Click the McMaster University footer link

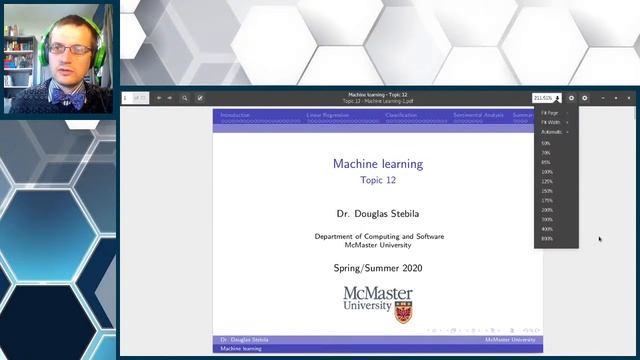(510, 340)
